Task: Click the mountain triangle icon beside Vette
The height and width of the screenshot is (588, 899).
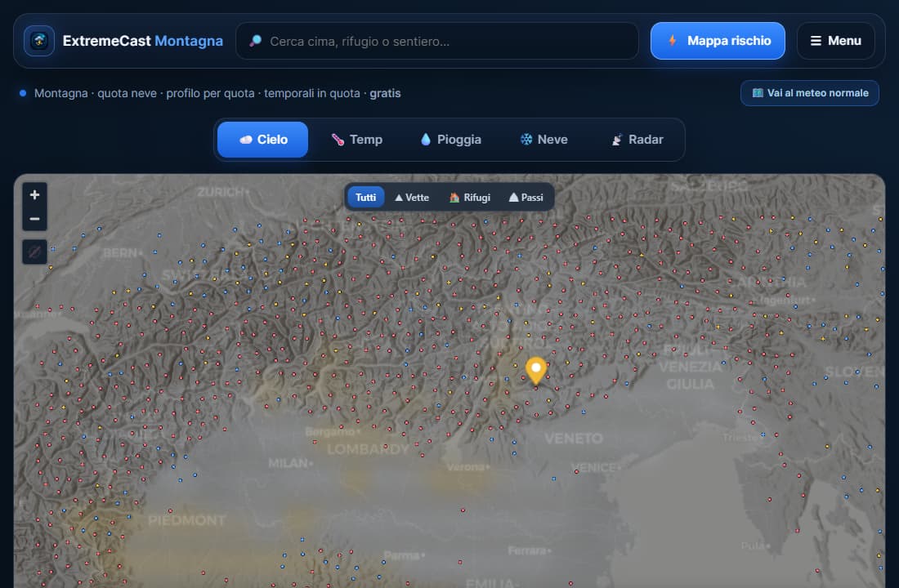Action: point(399,197)
